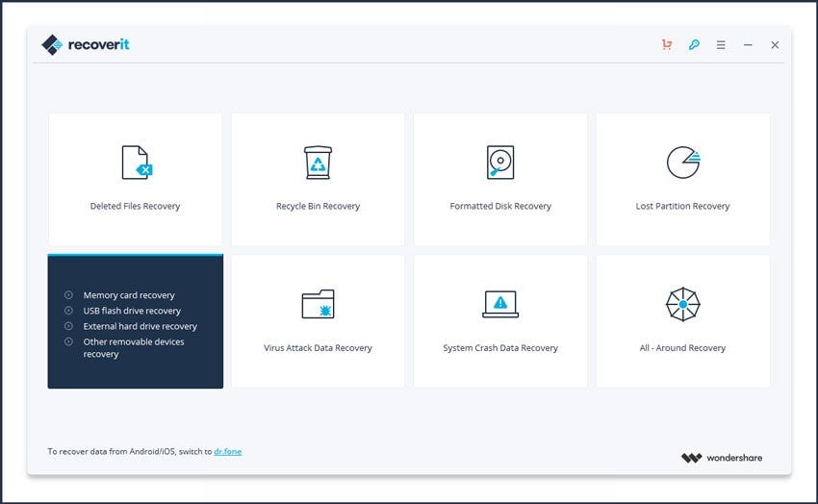This screenshot has width=818, height=504.
Task: Click the Recoverit logo icon
Action: 52,45
